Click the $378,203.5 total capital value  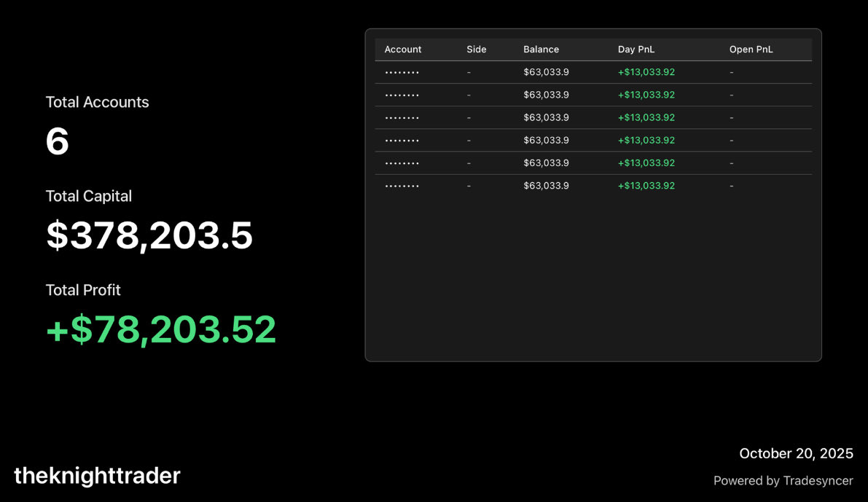pyautogui.click(x=149, y=236)
